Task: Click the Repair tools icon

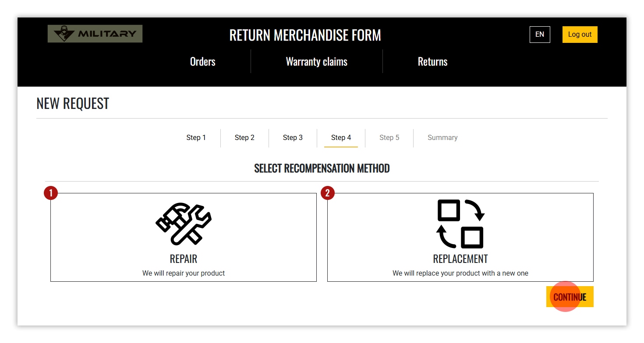Action: click(184, 224)
